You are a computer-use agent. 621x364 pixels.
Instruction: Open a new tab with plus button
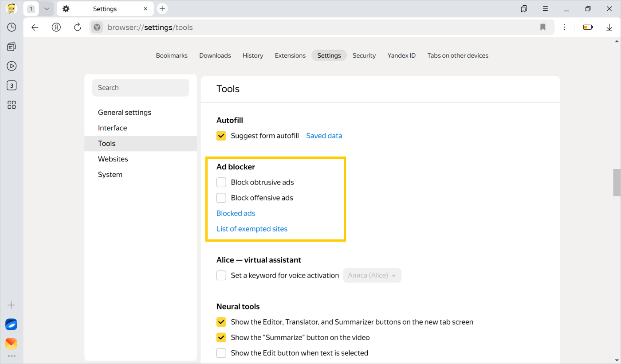[x=162, y=8]
